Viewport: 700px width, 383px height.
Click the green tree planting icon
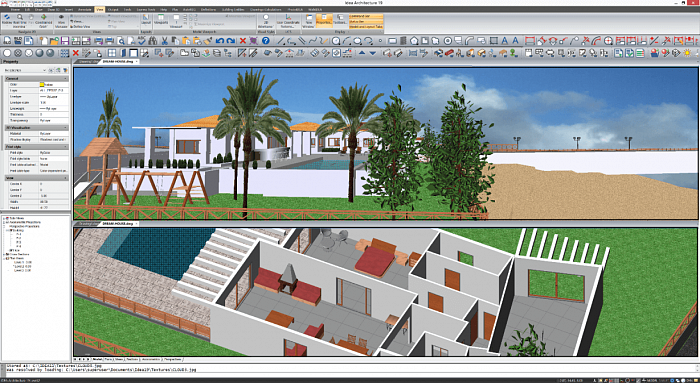[514, 53]
